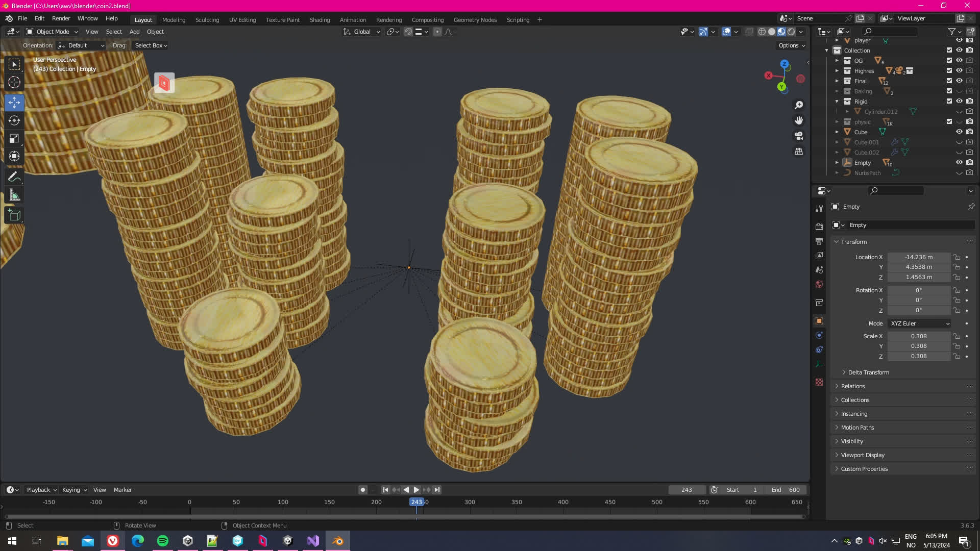Toggle camera view in viewport
Screen dimensions: 980x551
[799, 136]
